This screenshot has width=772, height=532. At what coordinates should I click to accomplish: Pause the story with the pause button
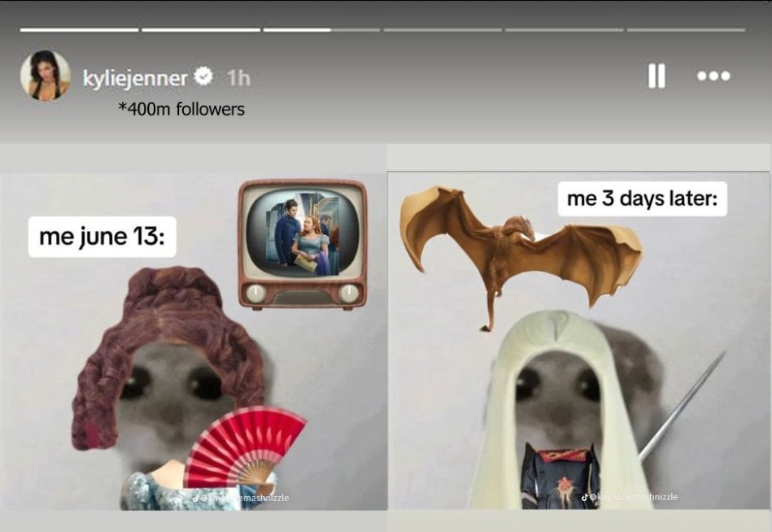tap(656, 76)
